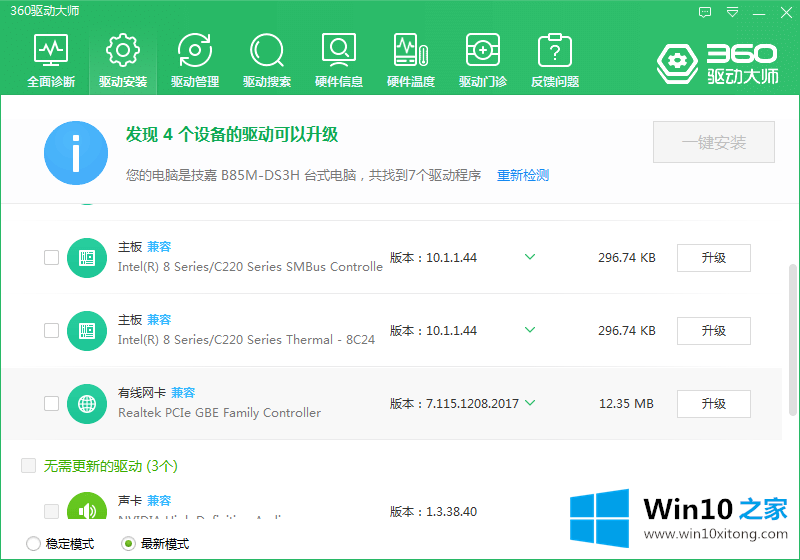Toggle the 声卡 driver checkbox
This screenshot has height=560, width=800.
tap(52, 511)
